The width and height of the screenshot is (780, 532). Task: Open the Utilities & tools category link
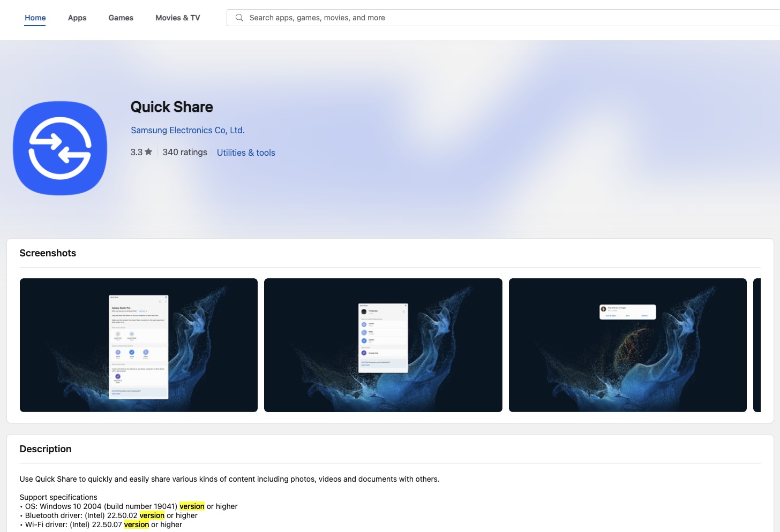click(246, 153)
